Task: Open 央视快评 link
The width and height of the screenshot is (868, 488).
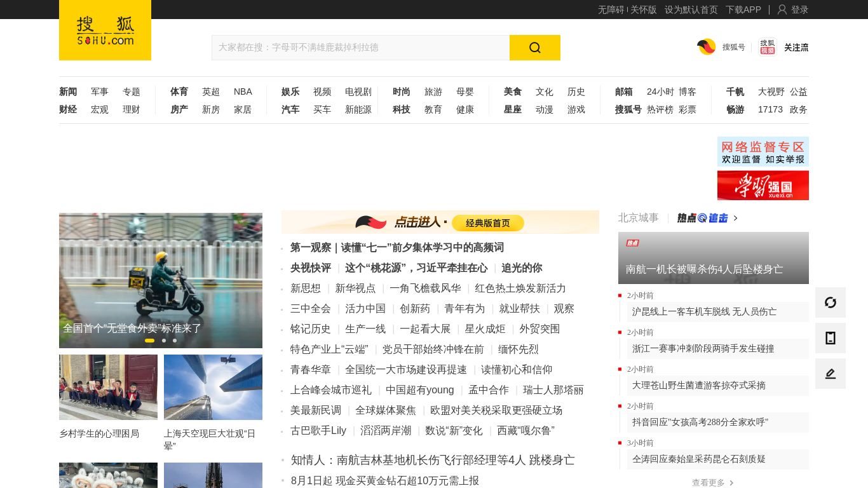Action: [311, 268]
